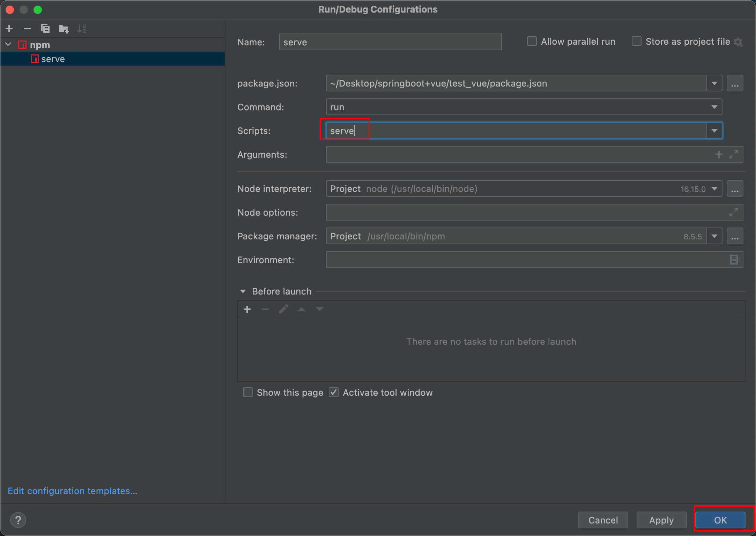Enable Store as project file checkbox

pyautogui.click(x=637, y=42)
